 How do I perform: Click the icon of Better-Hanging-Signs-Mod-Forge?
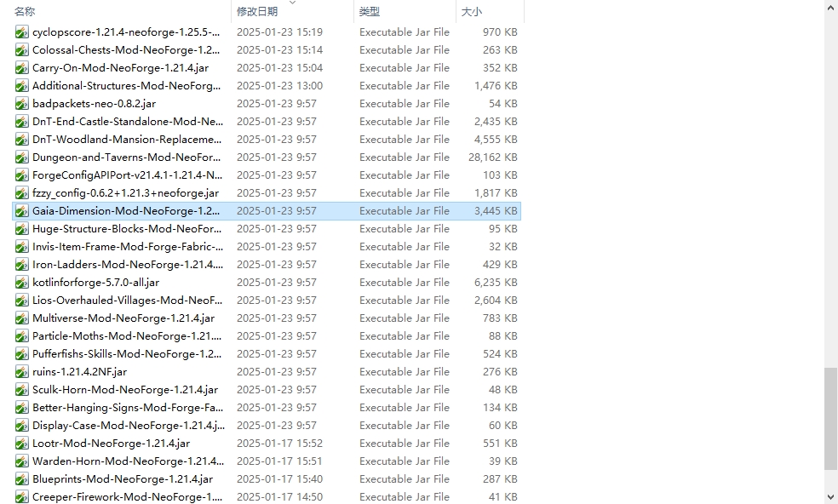point(21,408)
